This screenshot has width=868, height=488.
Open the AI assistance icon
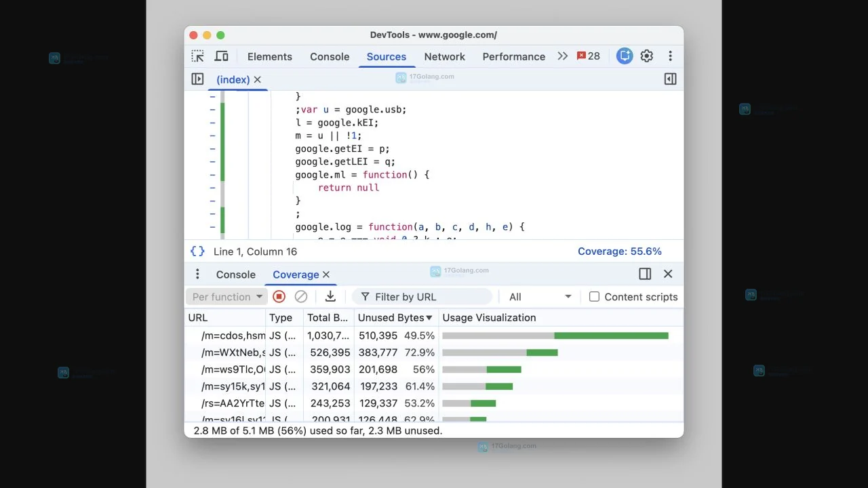pyautogui.click(x=625, y=56)
